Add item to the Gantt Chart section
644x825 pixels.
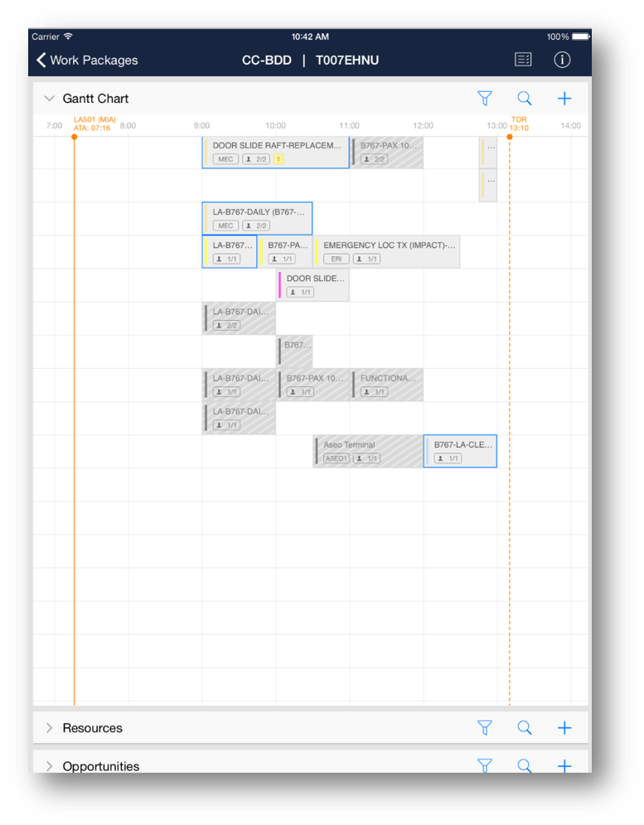pos(564,99)
